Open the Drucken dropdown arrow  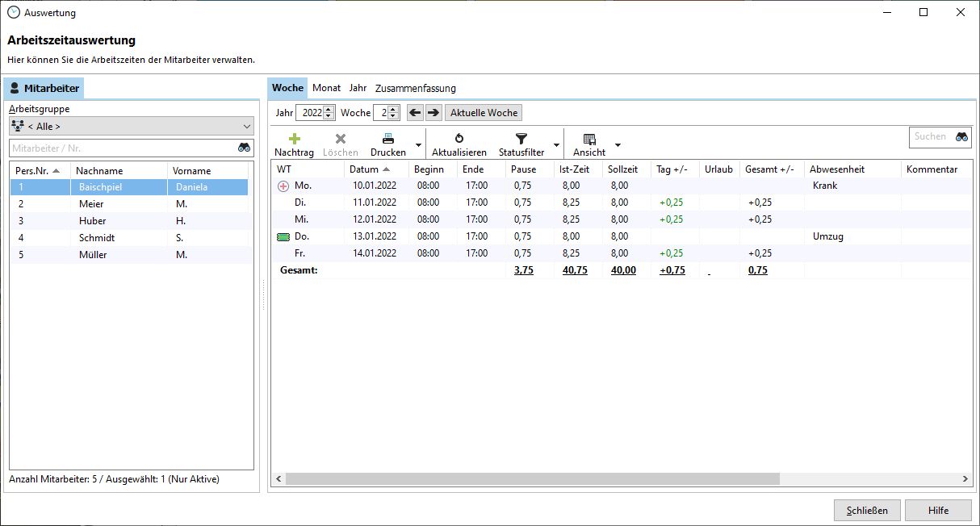[x=417, y=145]
